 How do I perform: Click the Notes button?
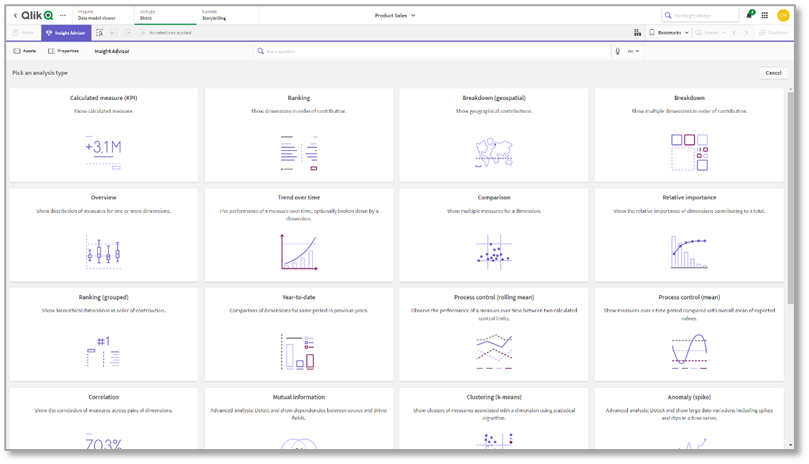pyautogui.click(x=23, y=33)
